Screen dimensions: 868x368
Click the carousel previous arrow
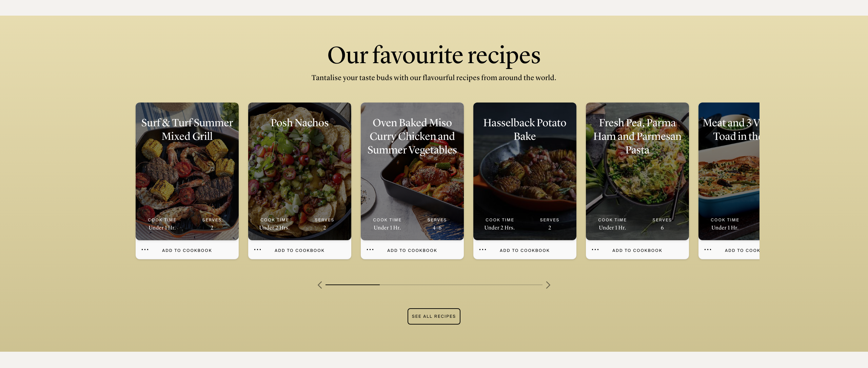tap(320, 285)
